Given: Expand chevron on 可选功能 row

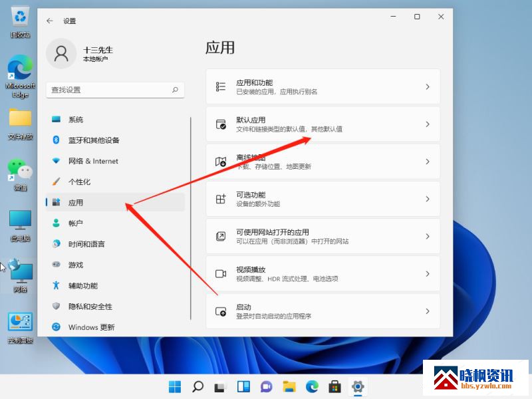Looking at the screenshot, I should (x=428, y=199).
